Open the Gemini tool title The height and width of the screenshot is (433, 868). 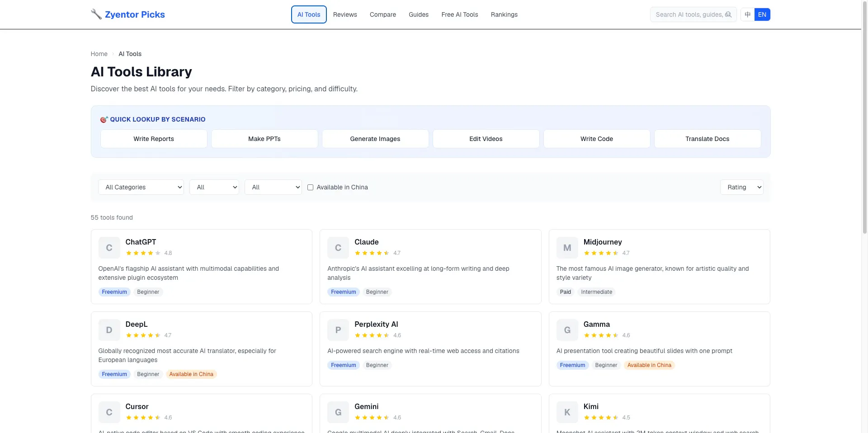[367, 406]
